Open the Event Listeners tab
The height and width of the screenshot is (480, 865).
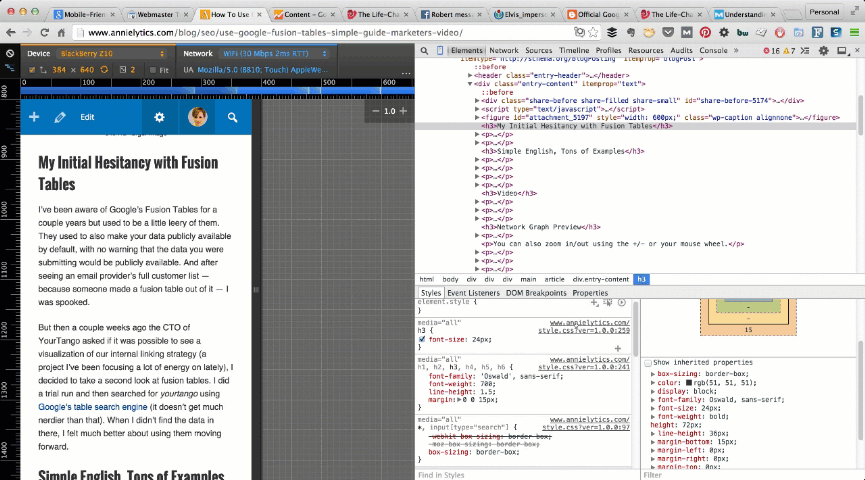pos(473,293)
